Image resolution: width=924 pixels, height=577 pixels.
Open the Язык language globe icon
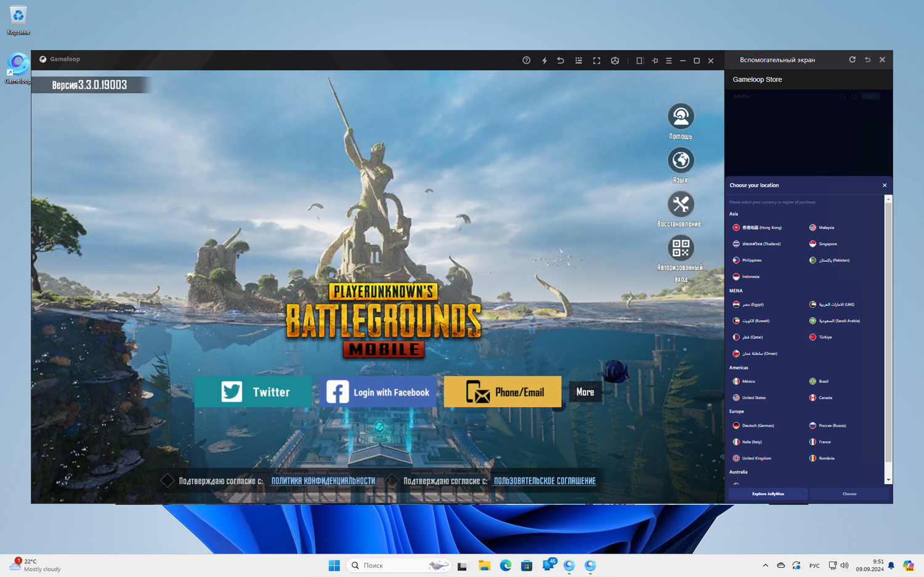tap(681, 160)
